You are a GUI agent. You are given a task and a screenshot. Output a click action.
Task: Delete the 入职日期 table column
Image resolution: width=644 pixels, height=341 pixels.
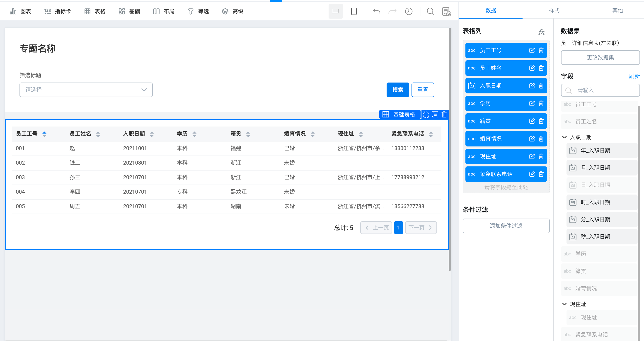point(541,86)
